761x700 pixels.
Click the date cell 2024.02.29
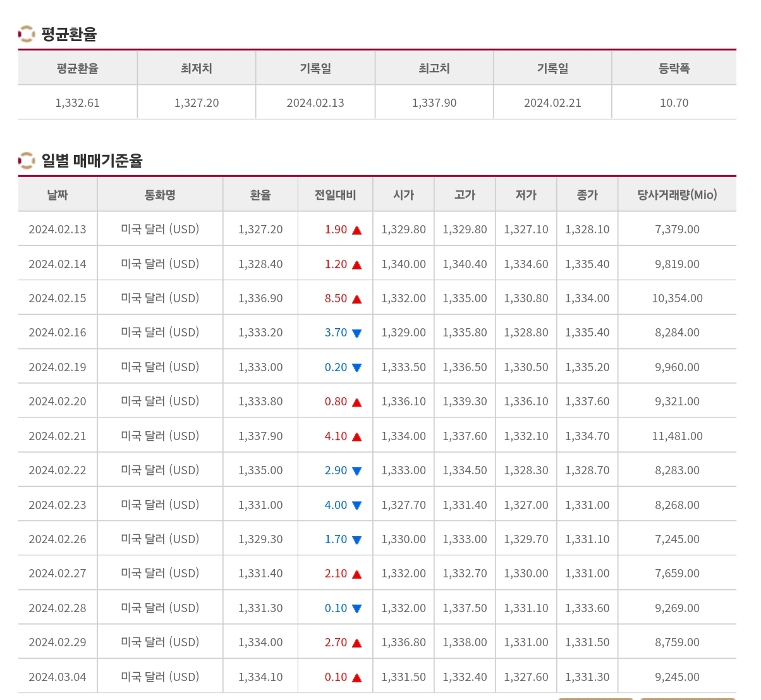[58, 642]
